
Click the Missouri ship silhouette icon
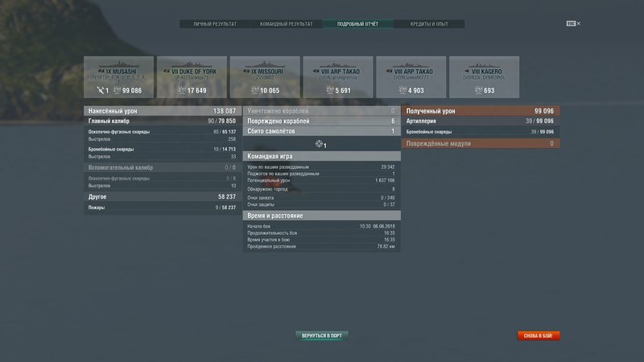(265, 65)
